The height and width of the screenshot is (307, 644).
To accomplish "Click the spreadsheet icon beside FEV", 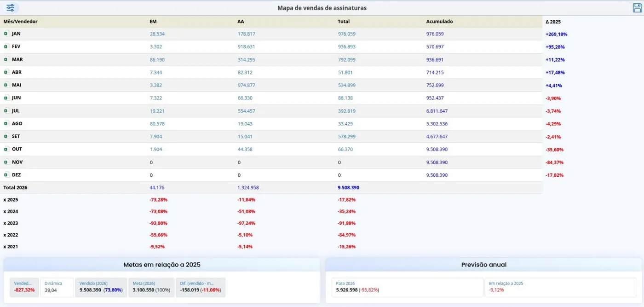I will (6, 46).
